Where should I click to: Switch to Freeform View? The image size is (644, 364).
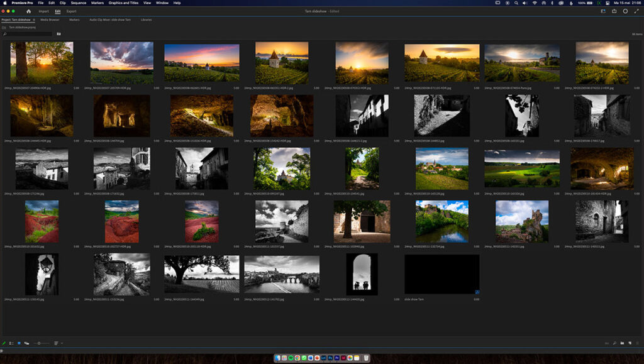coord(26,343)
